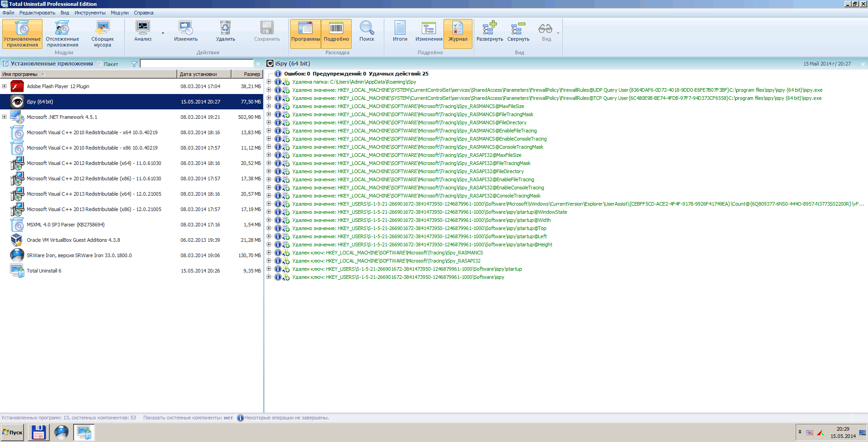
Task: Open the Редактировать menu
Action: [37, 13]
